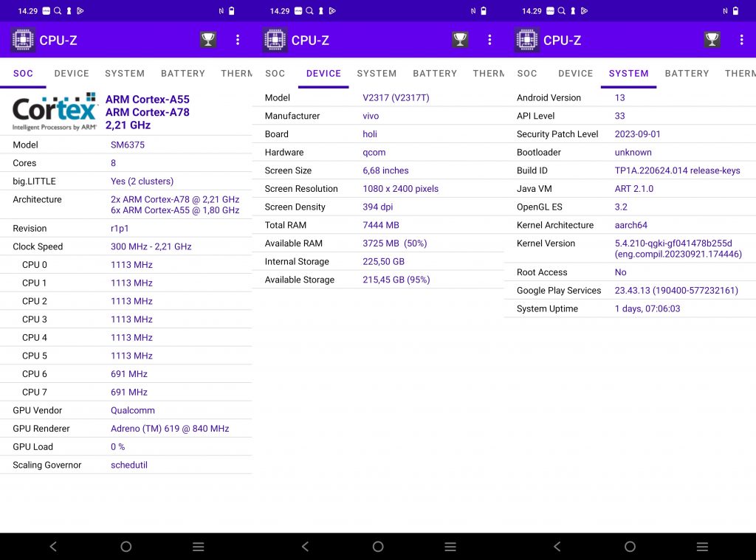Screen dimensions: 756x560
Task: Tap the CPU-Z chip logo in the middle screen
Action: click(x=275, y=40)
